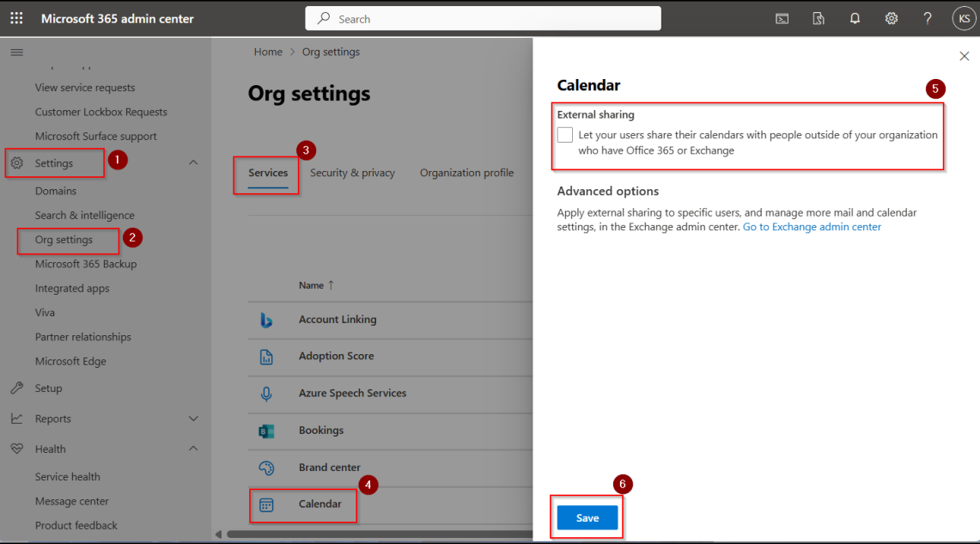This screenshot has width=980, height=544.
Task: Open Integrated apps
Action: [x=72, y=288]
